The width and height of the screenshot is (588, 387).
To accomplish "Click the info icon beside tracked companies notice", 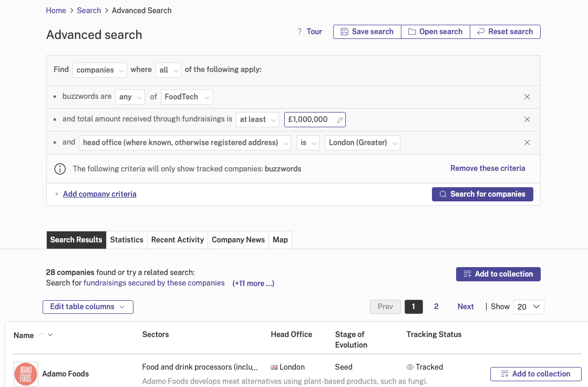I will [60, 169].
